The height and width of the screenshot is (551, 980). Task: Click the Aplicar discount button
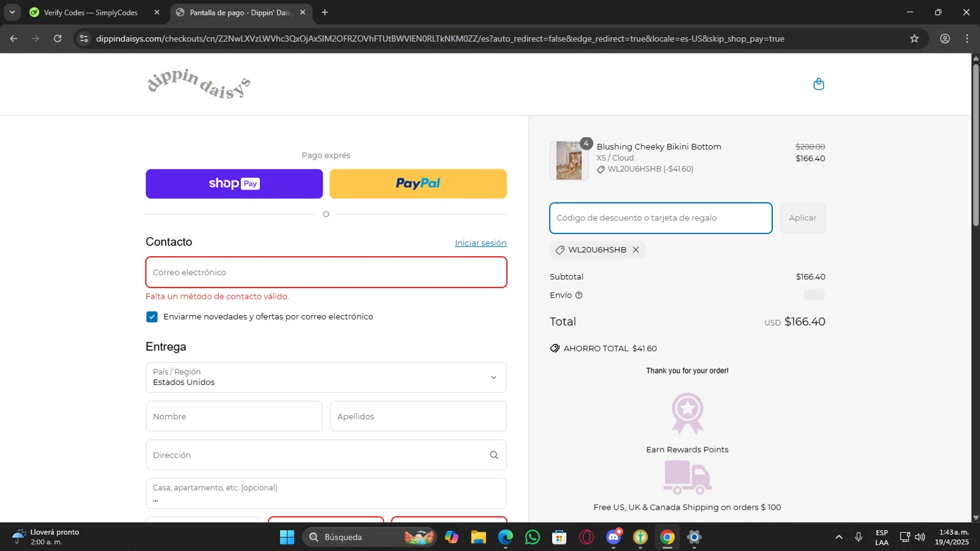(802, 218)
